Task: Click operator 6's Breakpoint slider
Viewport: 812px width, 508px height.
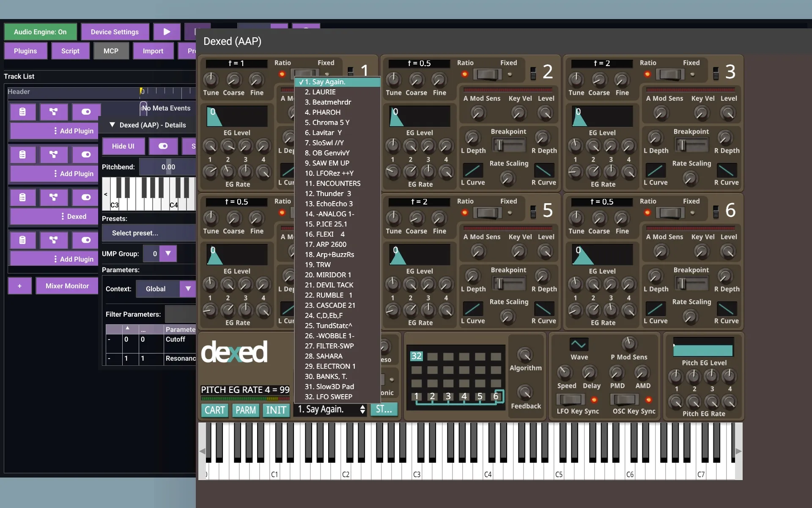Action: 691,284
